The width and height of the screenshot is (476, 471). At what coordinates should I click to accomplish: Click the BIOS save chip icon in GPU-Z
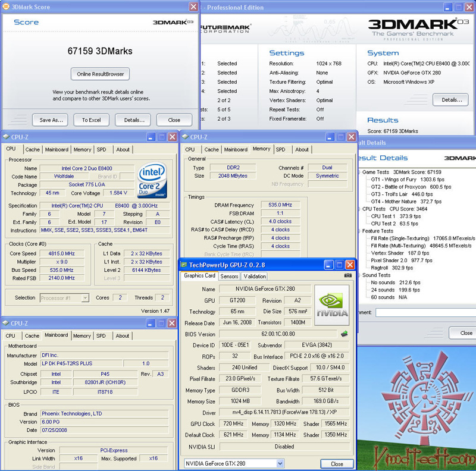click(x=345, y=334)
